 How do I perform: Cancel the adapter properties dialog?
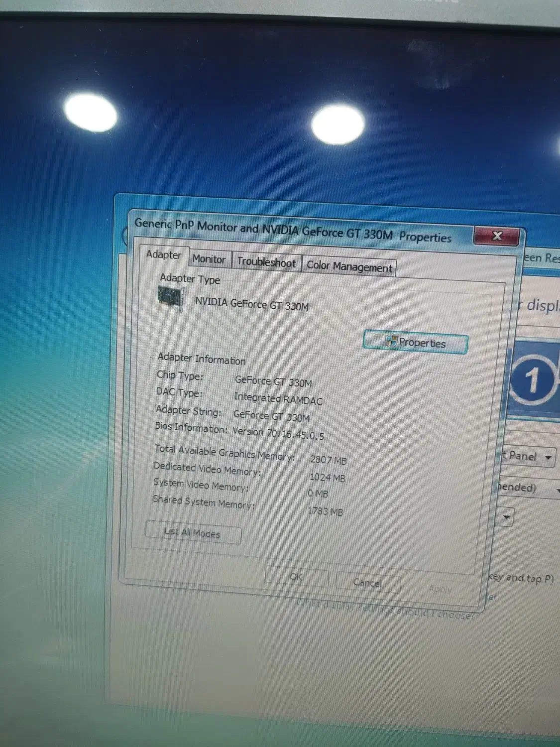tap(367, 583)
